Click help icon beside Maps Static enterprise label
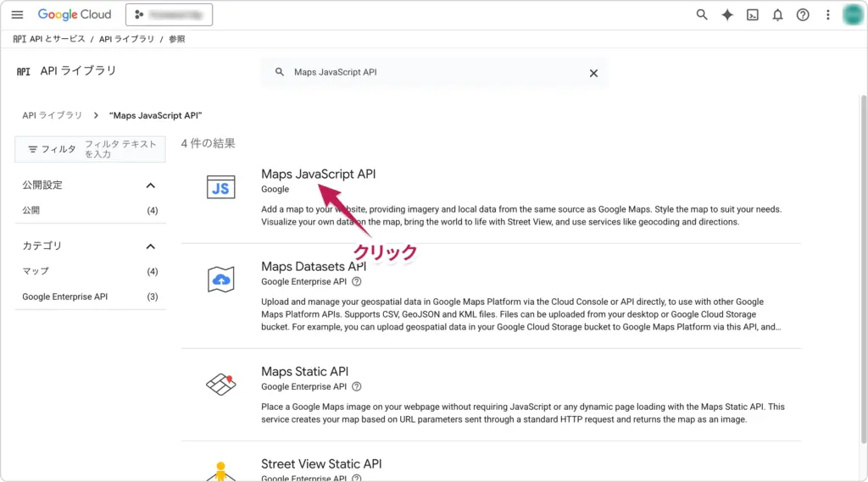868x482 pixels. [357, 386]
